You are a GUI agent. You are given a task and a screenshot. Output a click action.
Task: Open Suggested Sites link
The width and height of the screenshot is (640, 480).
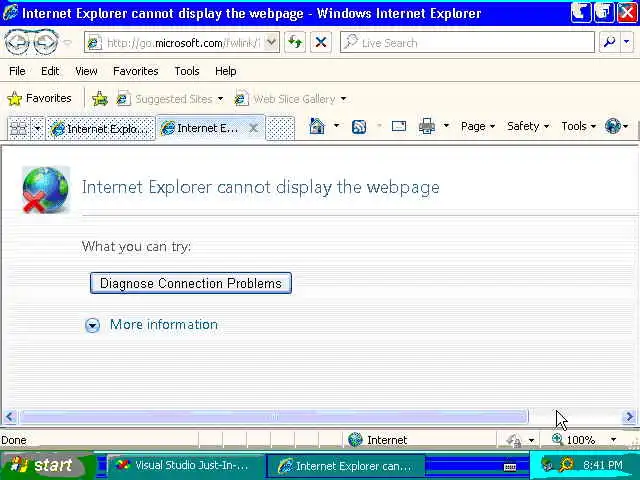click(x=170, y=99)
